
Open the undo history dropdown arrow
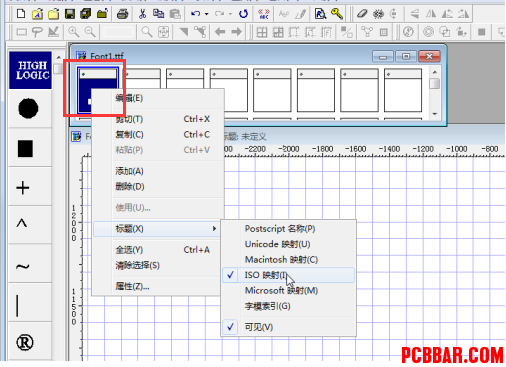click(207, 14)
